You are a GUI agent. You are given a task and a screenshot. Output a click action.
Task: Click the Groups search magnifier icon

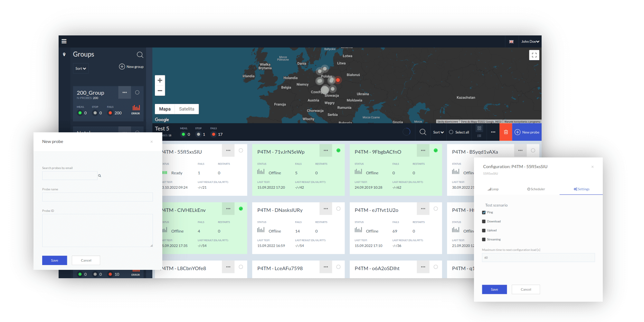pyautogui.click(x=140, y=55)
